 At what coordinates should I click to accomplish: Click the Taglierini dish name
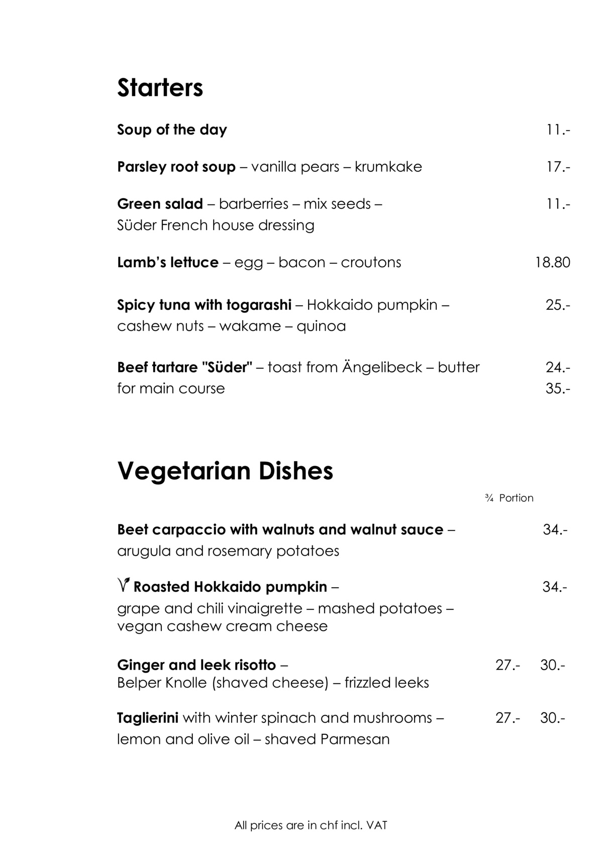point(148,718)
